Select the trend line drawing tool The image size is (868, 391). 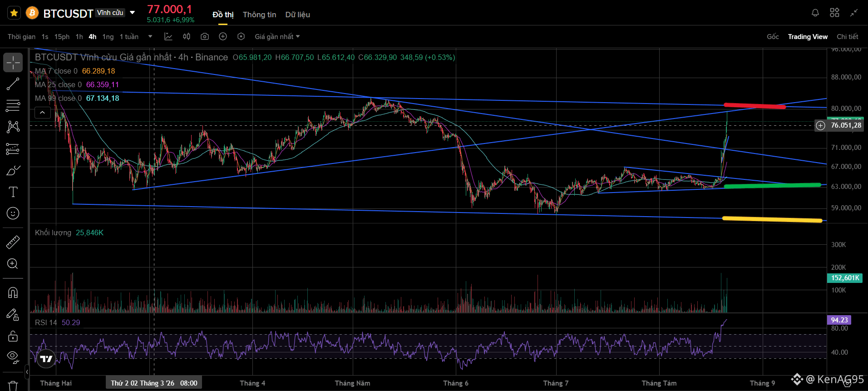(x=13, y=84)
